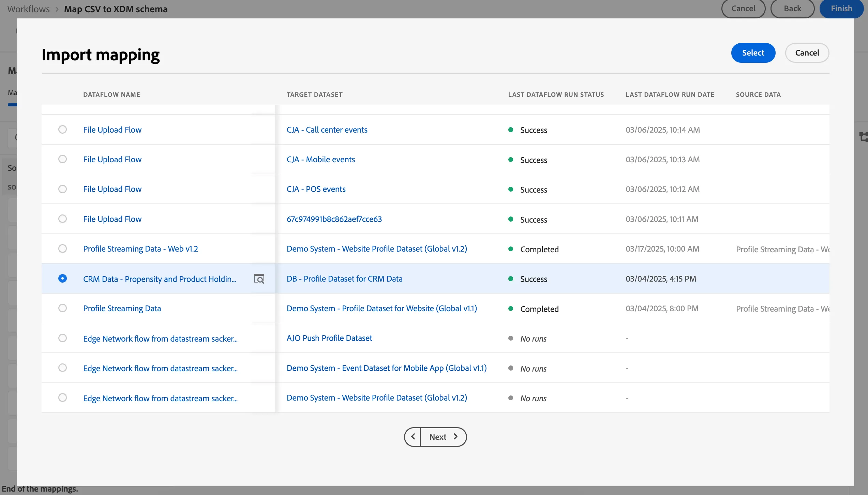
Task: Click Target Dataset column header
Action: 314,94
